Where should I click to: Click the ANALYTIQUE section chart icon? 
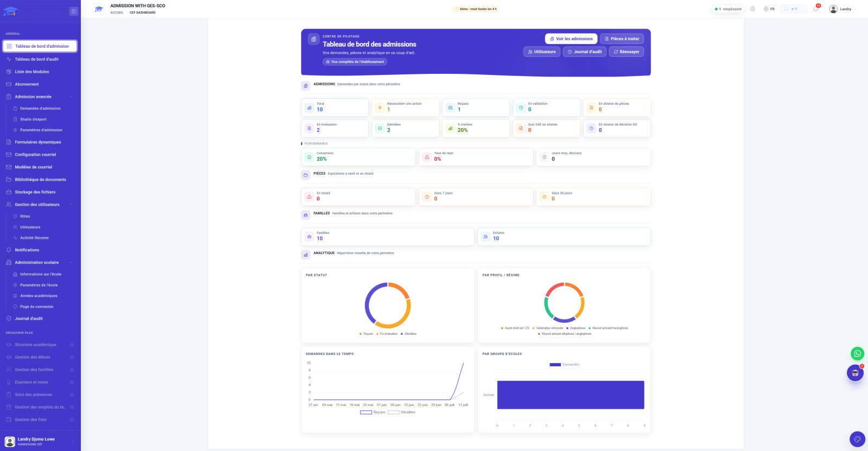[x=305, y=255]
